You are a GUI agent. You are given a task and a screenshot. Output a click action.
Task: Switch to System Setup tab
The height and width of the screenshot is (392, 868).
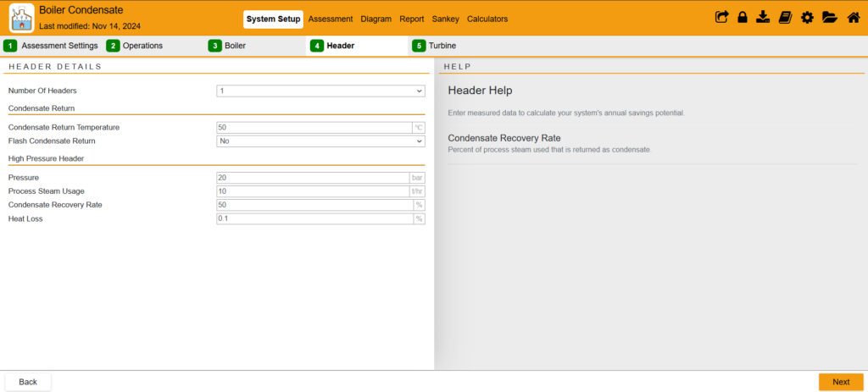273,19
